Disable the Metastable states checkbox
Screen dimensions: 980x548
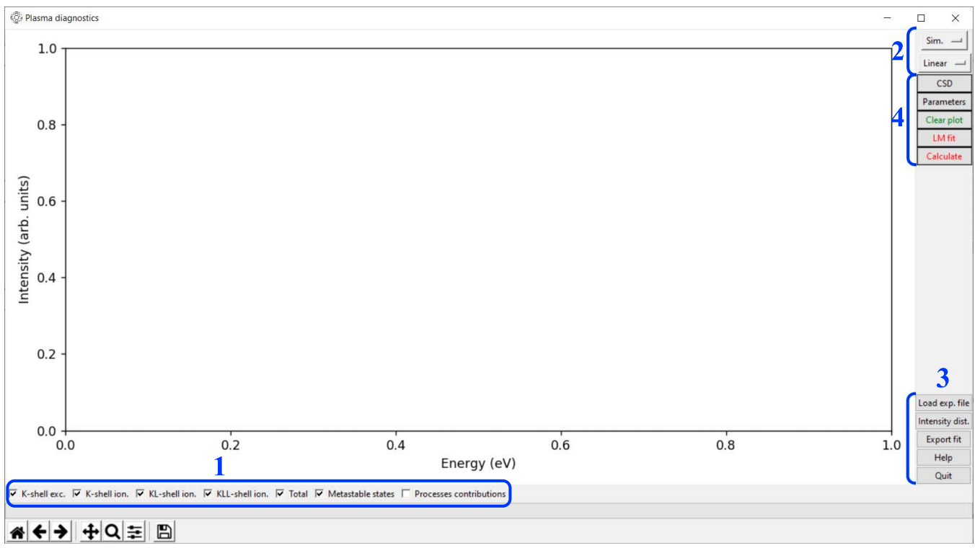pos(319,494)
